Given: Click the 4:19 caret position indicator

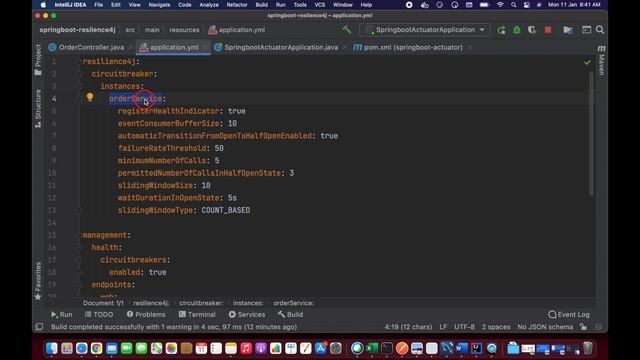Looking at the screenshot, I should [x=408, y=327].
